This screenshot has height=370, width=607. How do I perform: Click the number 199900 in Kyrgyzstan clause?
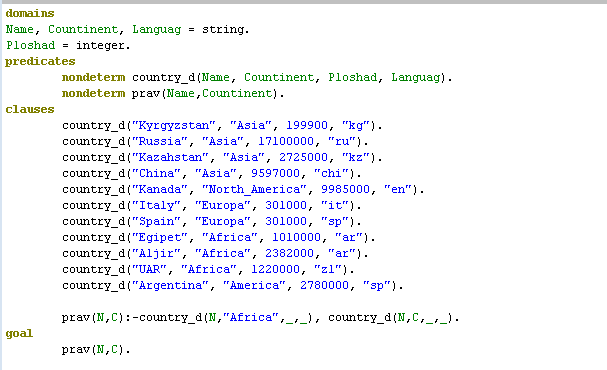pyautogui.click(x=307, y=126)
